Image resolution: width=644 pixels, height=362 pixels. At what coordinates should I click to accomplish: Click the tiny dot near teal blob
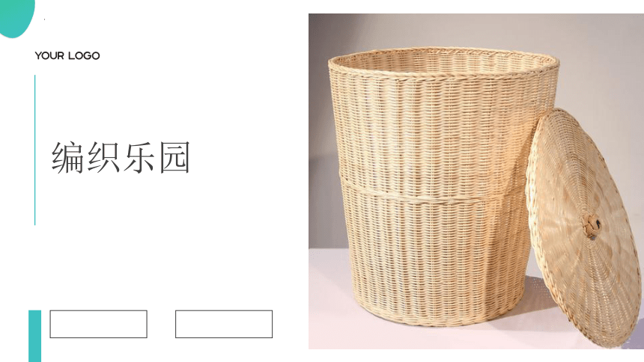44,19
